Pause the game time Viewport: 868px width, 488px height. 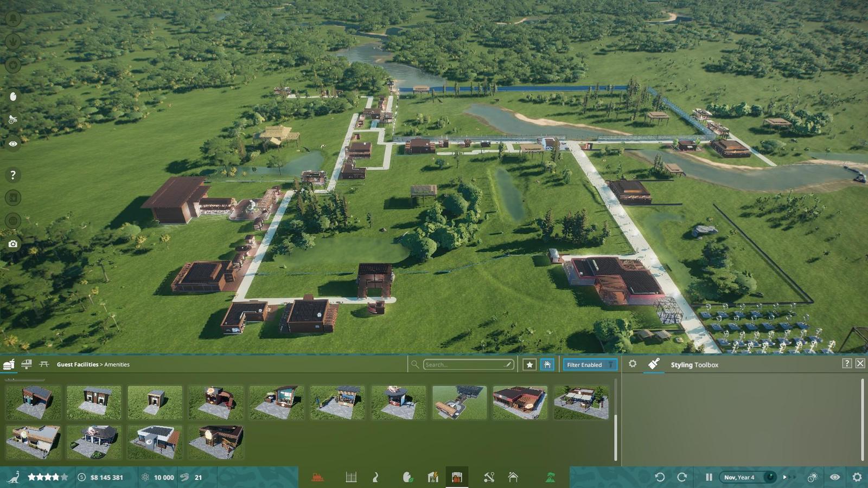click(709, 477)
